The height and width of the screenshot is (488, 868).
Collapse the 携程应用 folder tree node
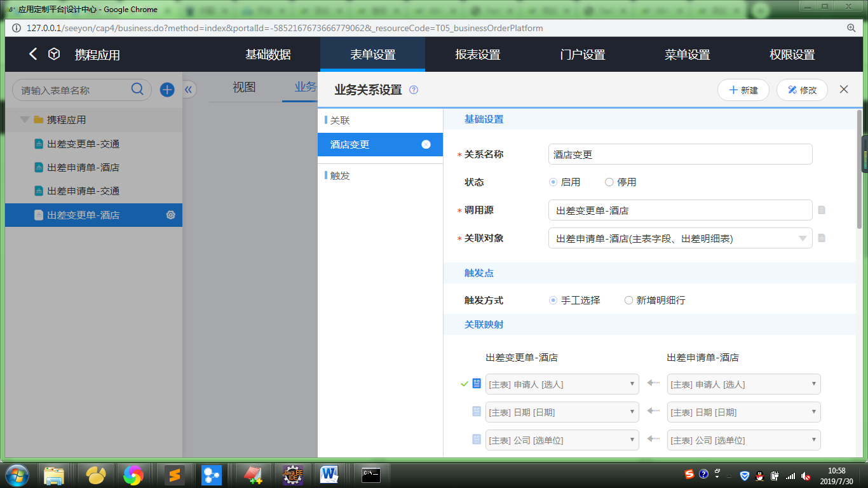25,119
